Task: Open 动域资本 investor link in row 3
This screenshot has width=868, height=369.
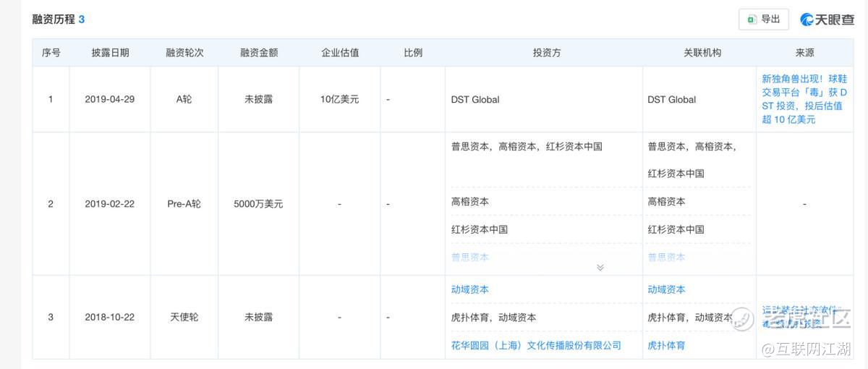Action: coord(470,289)
